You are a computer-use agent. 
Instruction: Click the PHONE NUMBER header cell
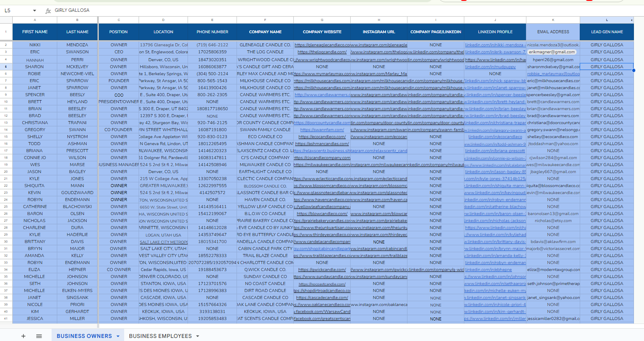[212, 32]
